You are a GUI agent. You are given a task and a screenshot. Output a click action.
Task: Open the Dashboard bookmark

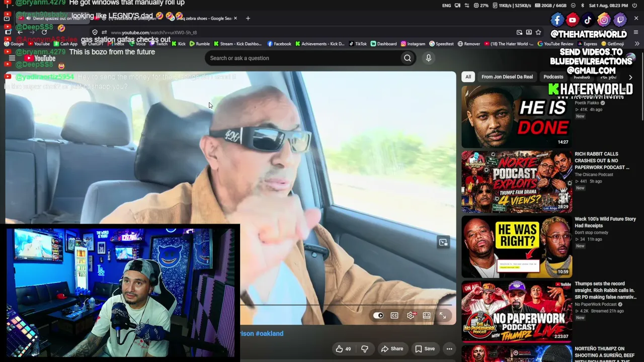383,44
